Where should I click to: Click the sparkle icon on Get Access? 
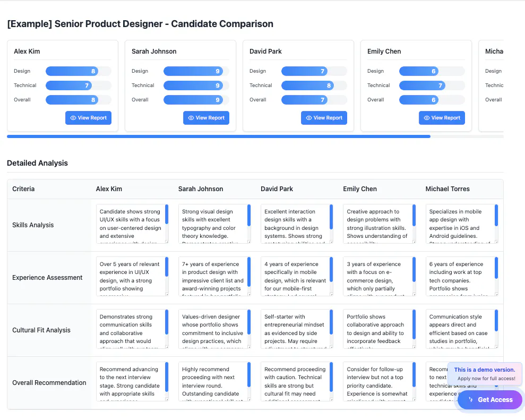click(471, 400)
